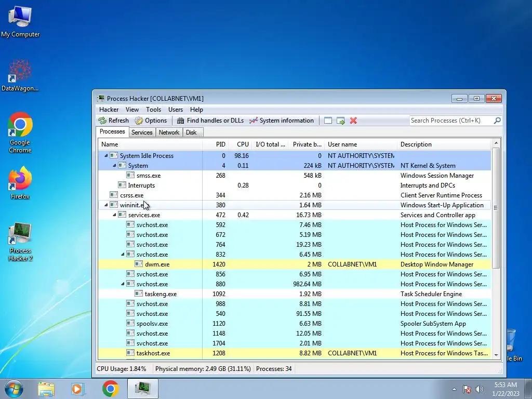Sort by Private bytes column header
Screen dimensions: 532x399
pyautogui.click(x=307, y=144)
